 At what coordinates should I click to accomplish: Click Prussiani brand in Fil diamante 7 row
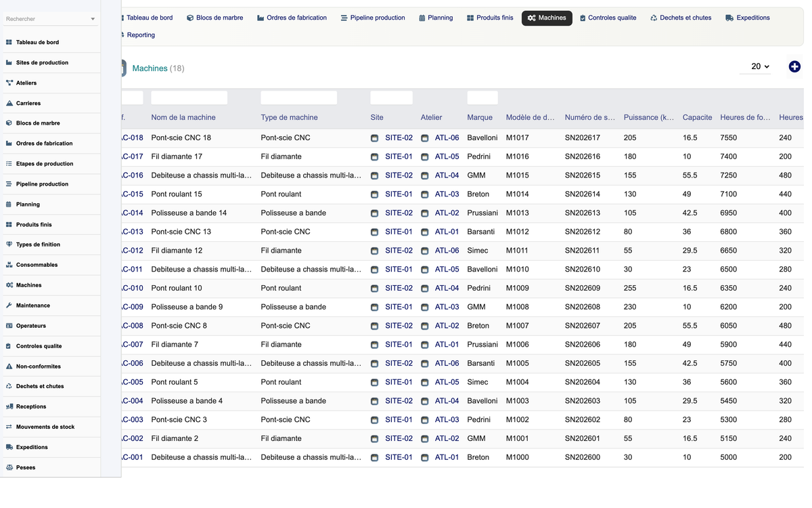point(482,345)
